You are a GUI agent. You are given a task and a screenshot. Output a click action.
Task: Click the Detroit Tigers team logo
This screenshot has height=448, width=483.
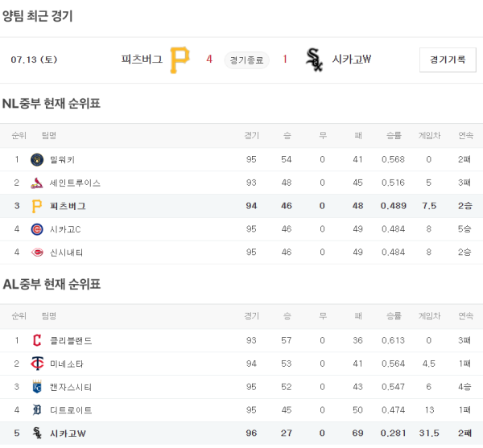pyautogui.click(x=37, y=410)
